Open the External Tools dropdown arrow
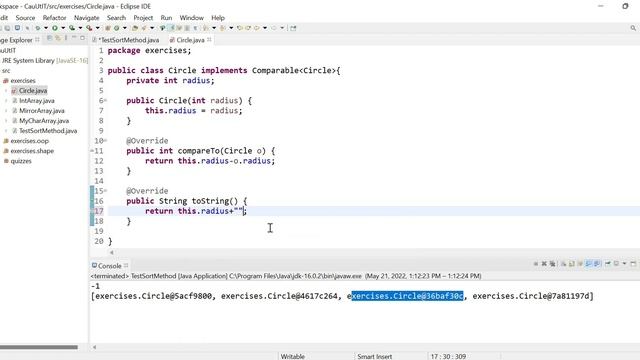Image resolution: width=640 pixels, height=360 pixels. click(x=98, y=28)
